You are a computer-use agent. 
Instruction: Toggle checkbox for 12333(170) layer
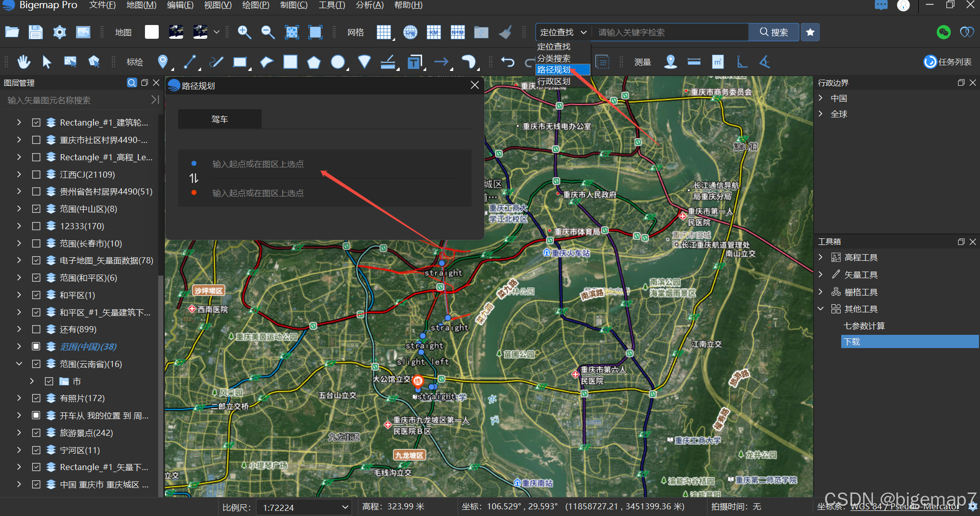coord(36,226)
